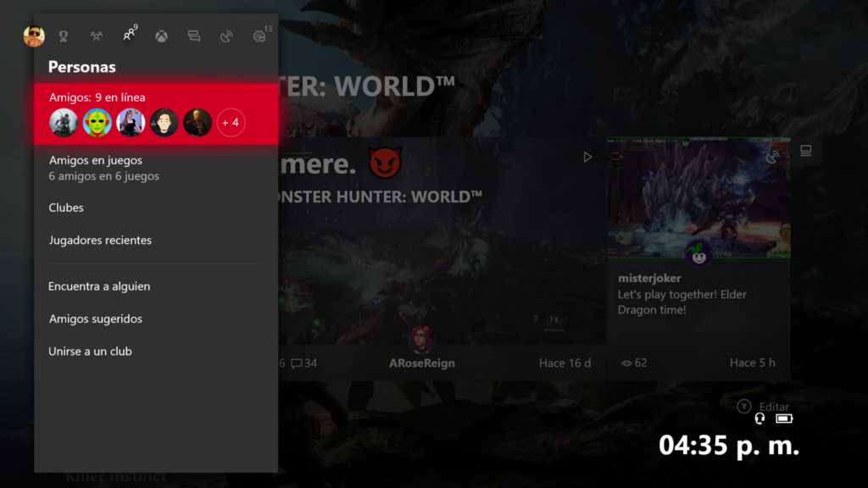Expand the +4 more friends bubble

pyautogui.click(x=230, y=123)
